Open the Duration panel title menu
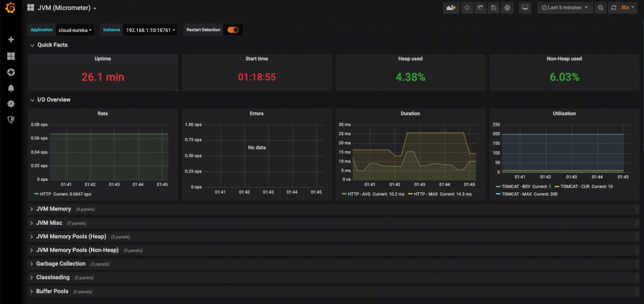 click(410, 113)
